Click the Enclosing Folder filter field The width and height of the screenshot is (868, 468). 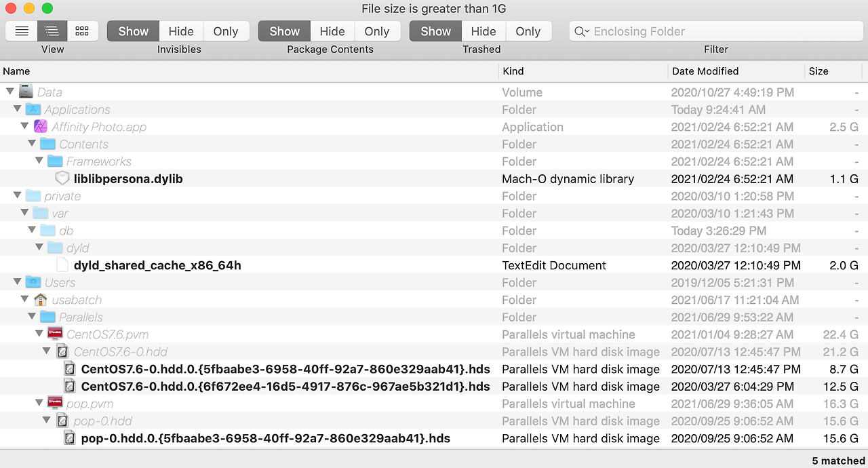[716, 31]
